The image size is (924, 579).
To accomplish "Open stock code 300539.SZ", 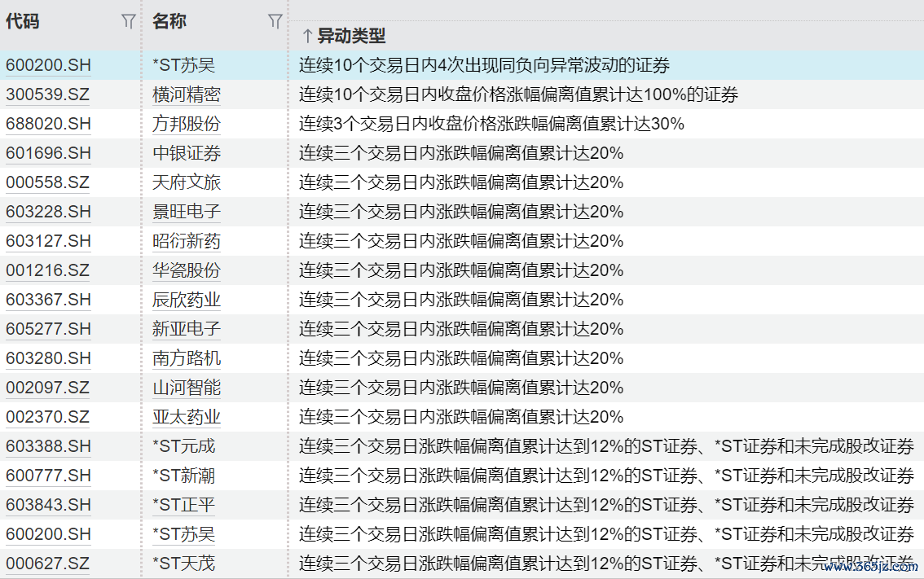I will [48, 94].
